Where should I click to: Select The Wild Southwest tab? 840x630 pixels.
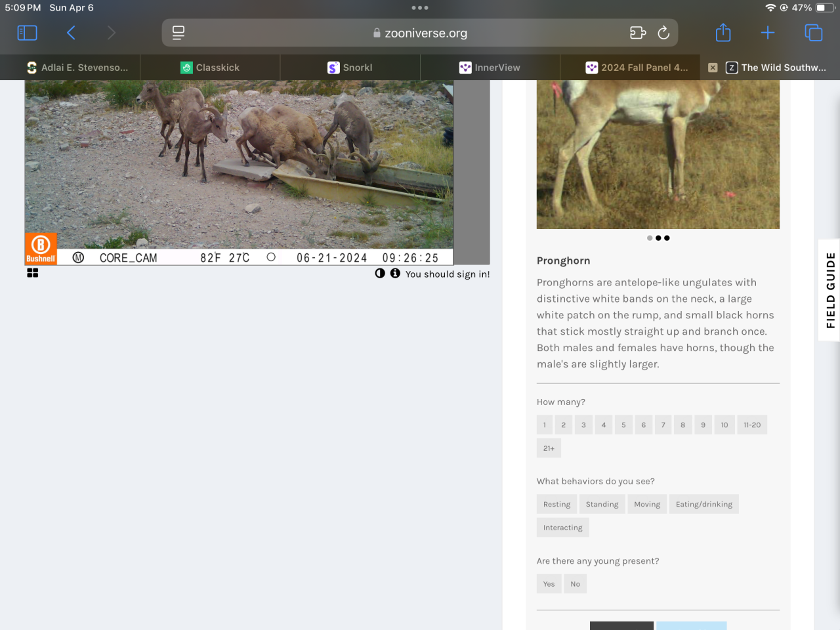(x=776, y=68)
